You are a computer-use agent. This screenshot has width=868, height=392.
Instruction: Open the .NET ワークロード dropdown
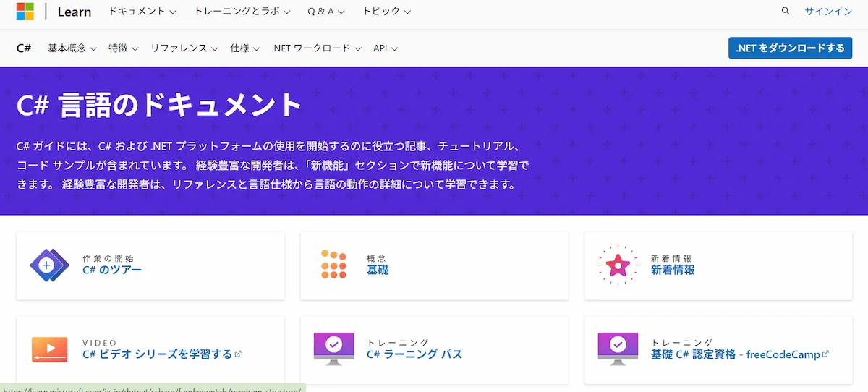(x=316, y=48)
